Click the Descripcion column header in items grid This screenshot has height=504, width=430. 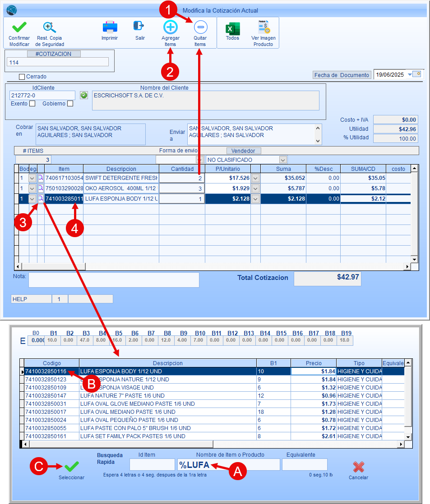[121, 169]
